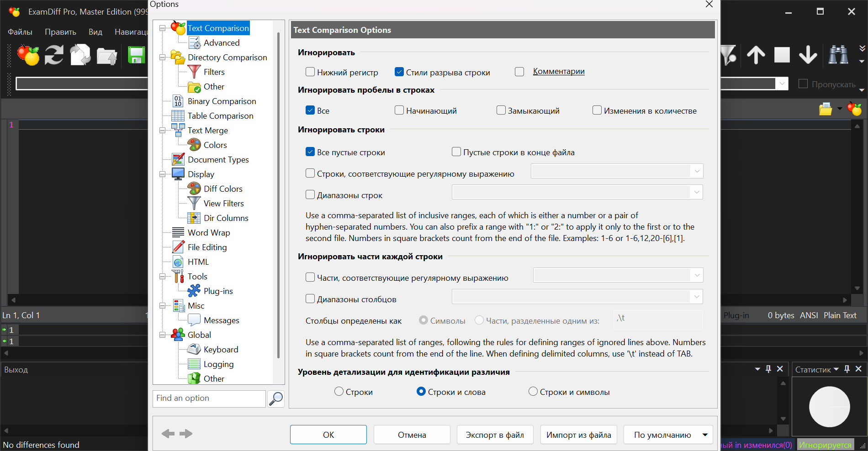Image resolution: width=868 pixels, height=451 pixels.
Task: Enable the Нижний регистр checkbox
Action: pyautogui.click(x=310, y=72)
